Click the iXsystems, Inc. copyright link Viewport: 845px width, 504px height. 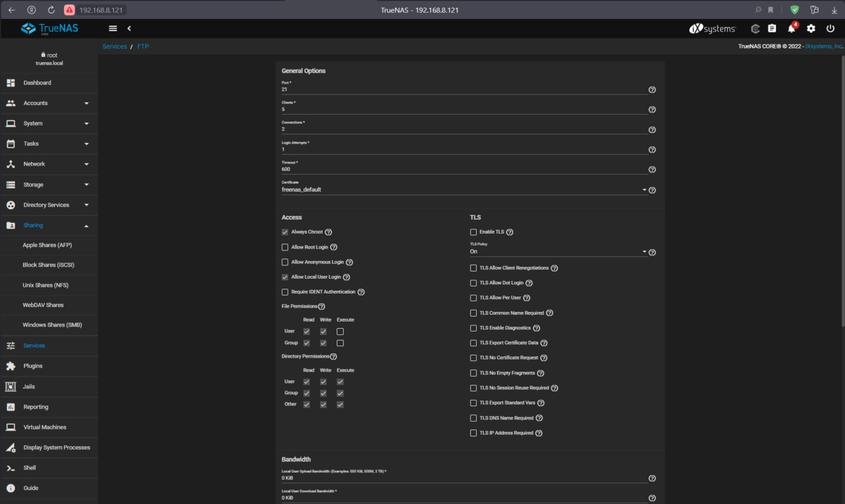tap(824, 46)
